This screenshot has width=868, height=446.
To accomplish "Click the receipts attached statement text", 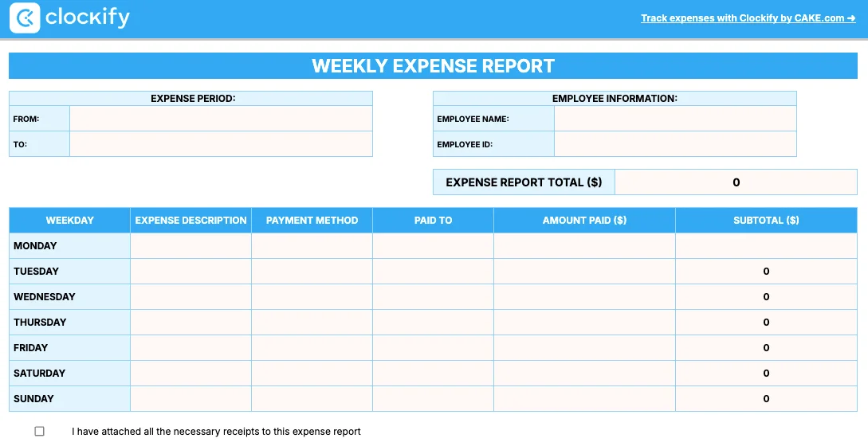I will [216, 431].
